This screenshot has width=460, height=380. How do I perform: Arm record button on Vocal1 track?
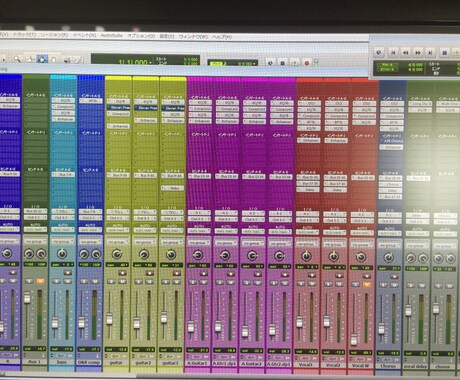click(312, 275)
